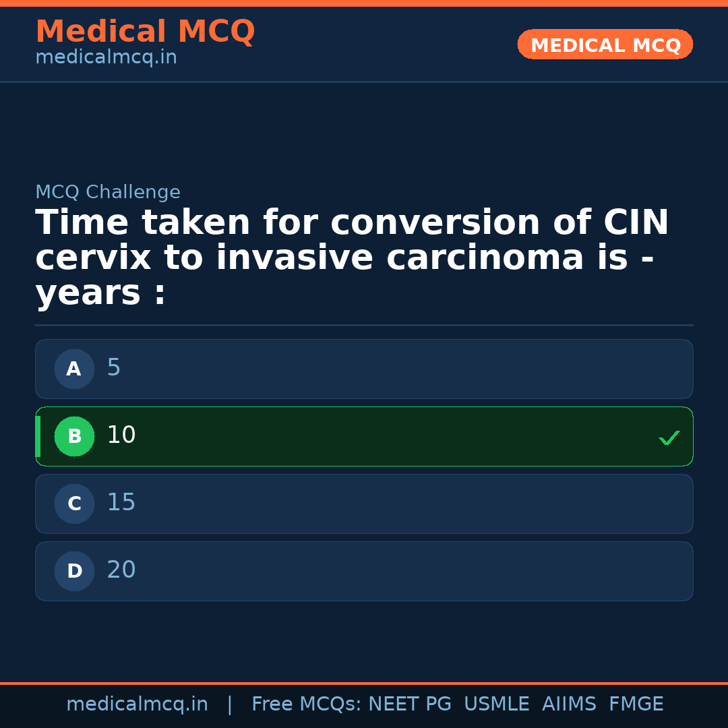Select answer option 10
This screenshot has width=728, height=728.
[364, 436]
